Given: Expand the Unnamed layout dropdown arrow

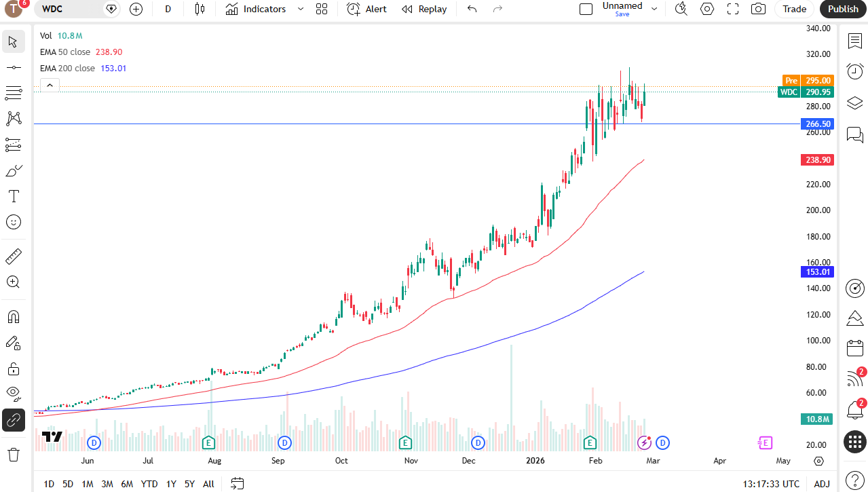Looking at the screenshot, I should (x=654, y=9).
